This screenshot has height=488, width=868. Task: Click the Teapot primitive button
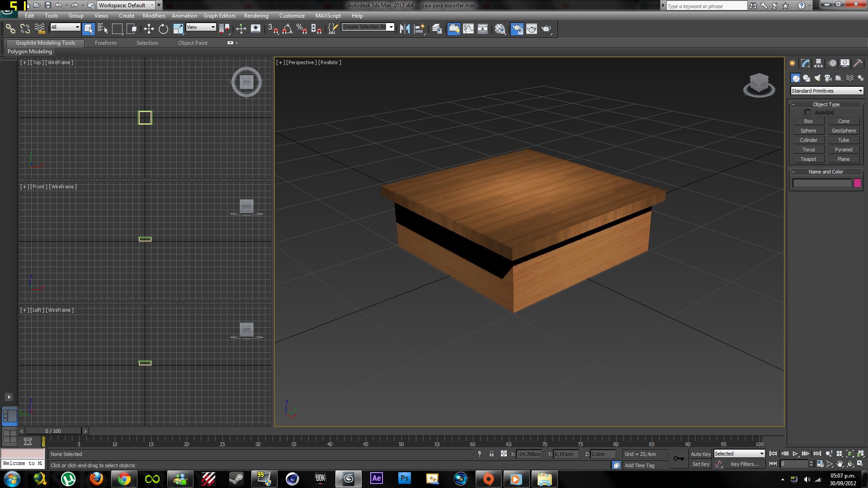(x=808, y=159)
